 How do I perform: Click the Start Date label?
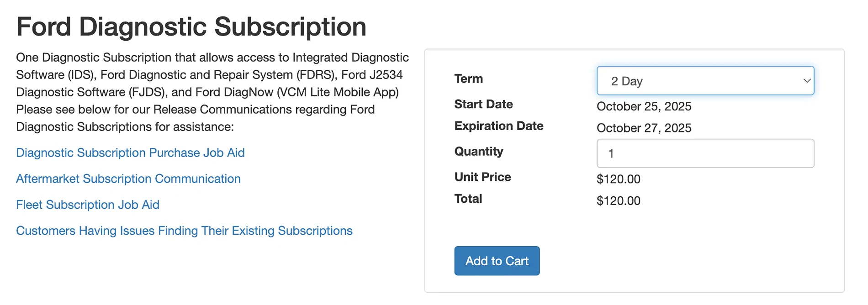click(483, 105)
